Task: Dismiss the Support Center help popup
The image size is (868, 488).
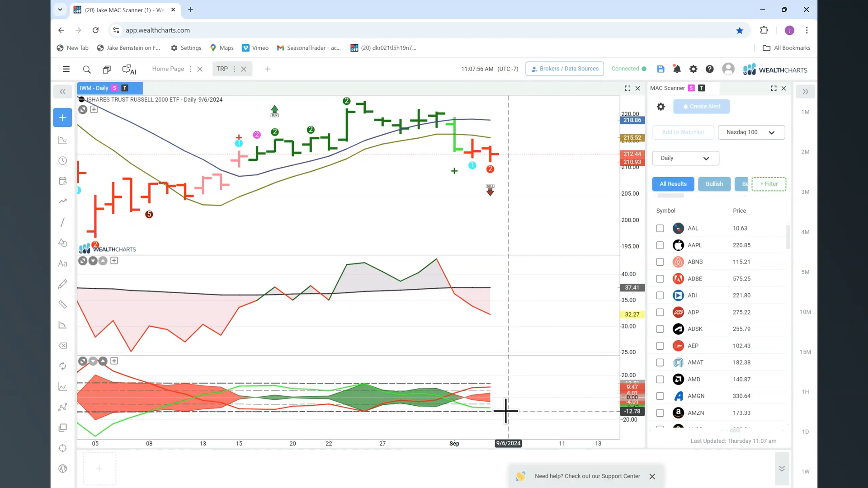Action: [652, 476]
